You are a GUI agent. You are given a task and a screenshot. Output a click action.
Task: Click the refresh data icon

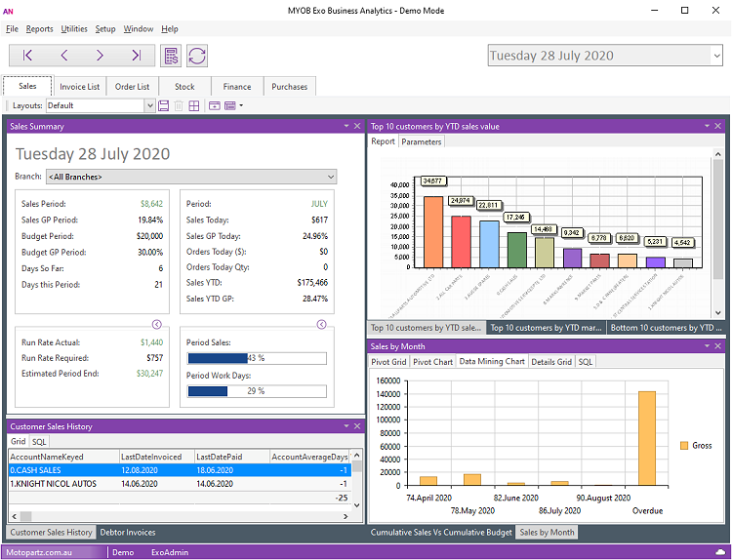click(x=197, y=56)
